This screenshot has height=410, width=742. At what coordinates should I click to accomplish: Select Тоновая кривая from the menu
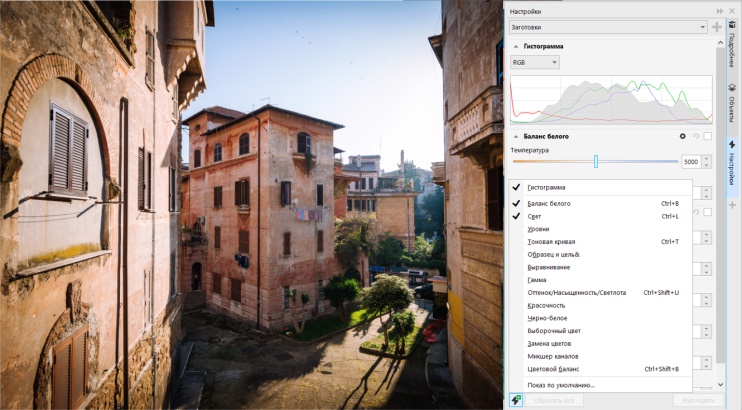550,241
